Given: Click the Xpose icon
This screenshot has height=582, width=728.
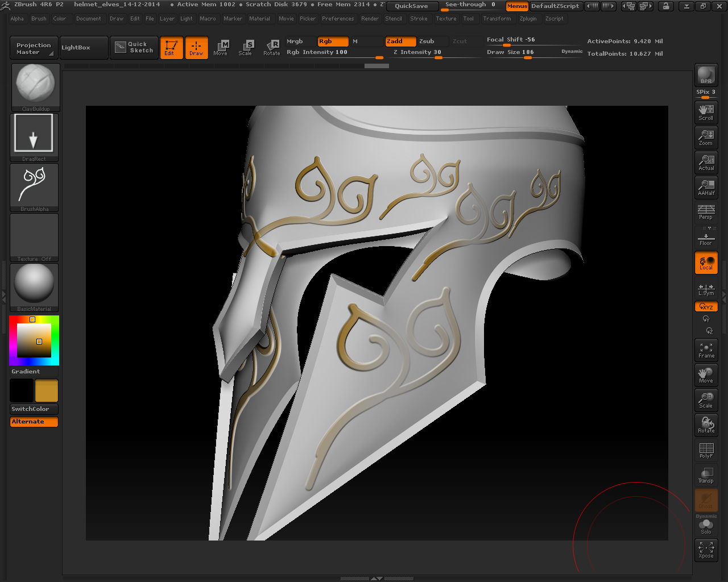Looking at the screenshot, I should click(706, 550).
